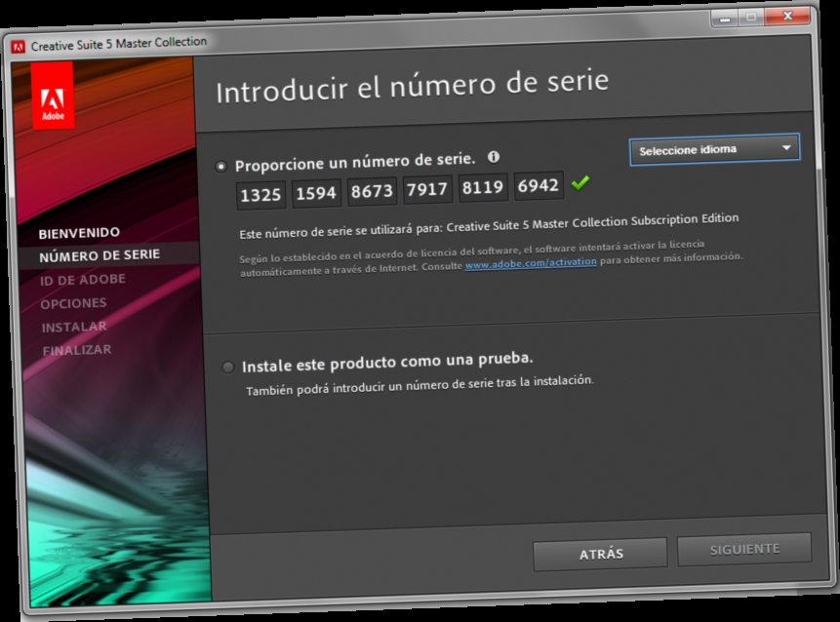840x622 pixels.
Task: Click the 'Creative Suite 5 Master Collection' window title
Action: (x=118, y=43)
